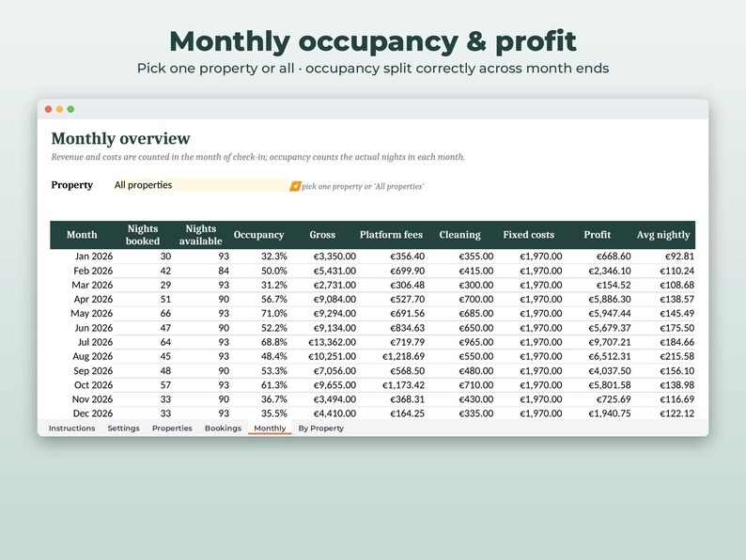The height and width of the screenshot is (560, 746).
Task: Open the All properties dropdown cell
Action: click(x=200, y=185)
